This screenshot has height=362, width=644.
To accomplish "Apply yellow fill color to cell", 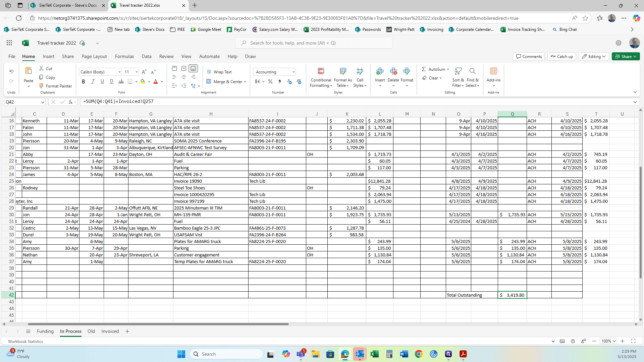I will (143, 81).
